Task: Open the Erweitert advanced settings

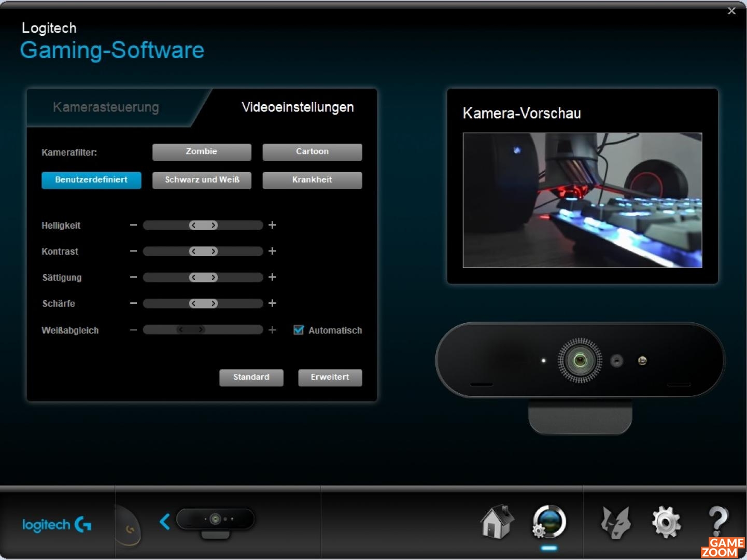Action: coord(330,377)
